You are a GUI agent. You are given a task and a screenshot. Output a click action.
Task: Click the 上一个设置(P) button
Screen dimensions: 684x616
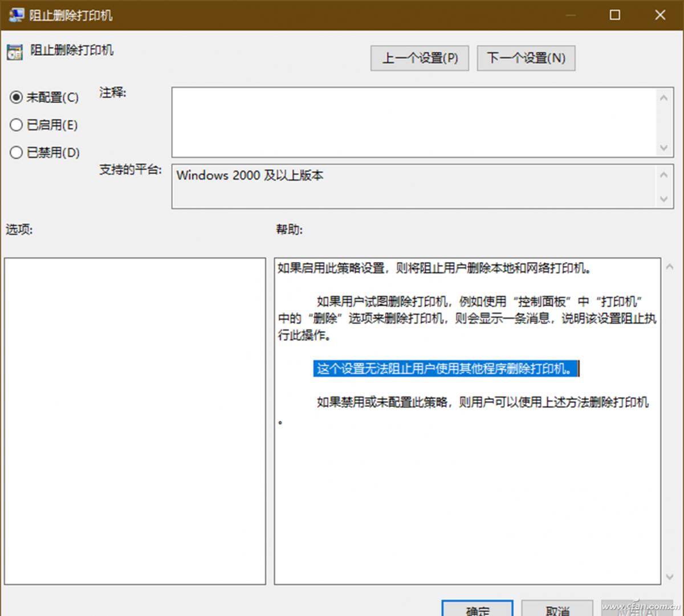(420, 58)
